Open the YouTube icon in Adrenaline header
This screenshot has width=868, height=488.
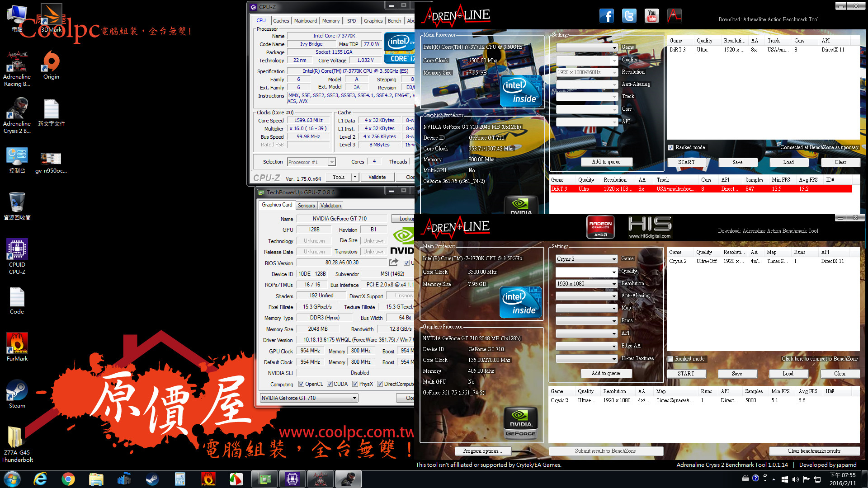(x=652, y=16)
